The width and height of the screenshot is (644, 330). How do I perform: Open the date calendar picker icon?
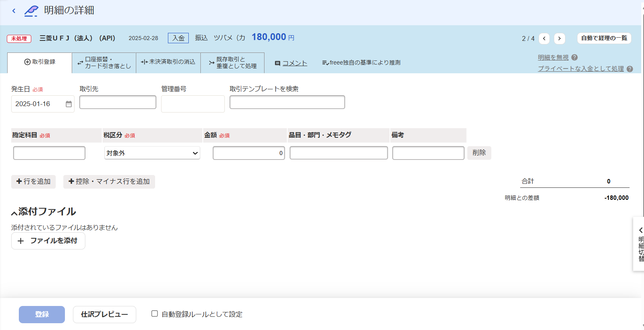[x=69, y=104]
